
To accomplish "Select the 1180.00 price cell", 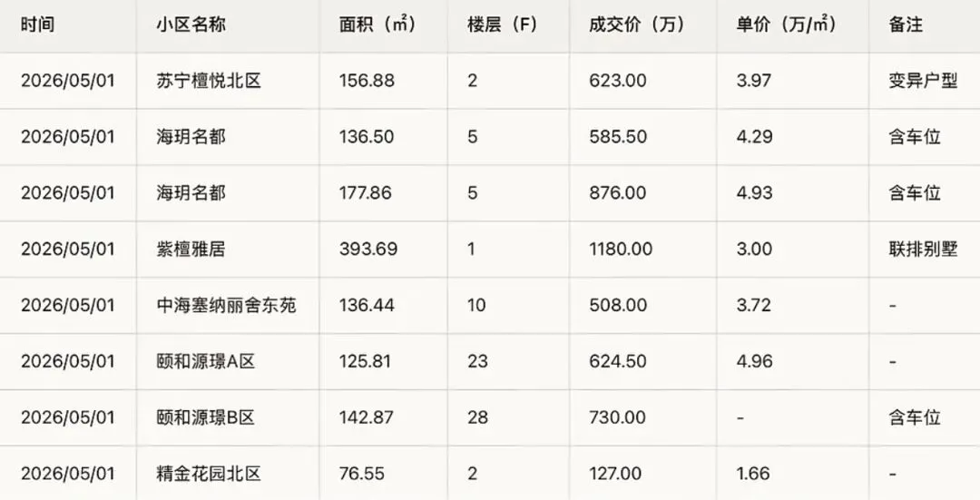I will (621, 249).
